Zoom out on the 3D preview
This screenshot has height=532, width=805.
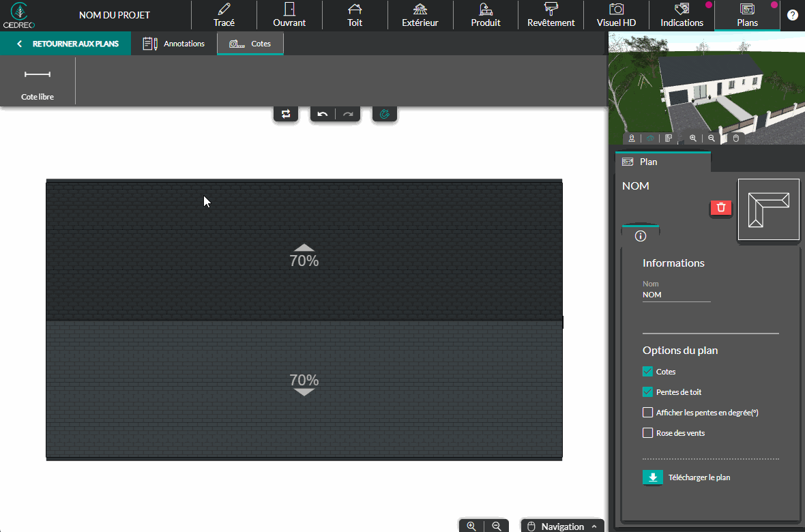712,138
